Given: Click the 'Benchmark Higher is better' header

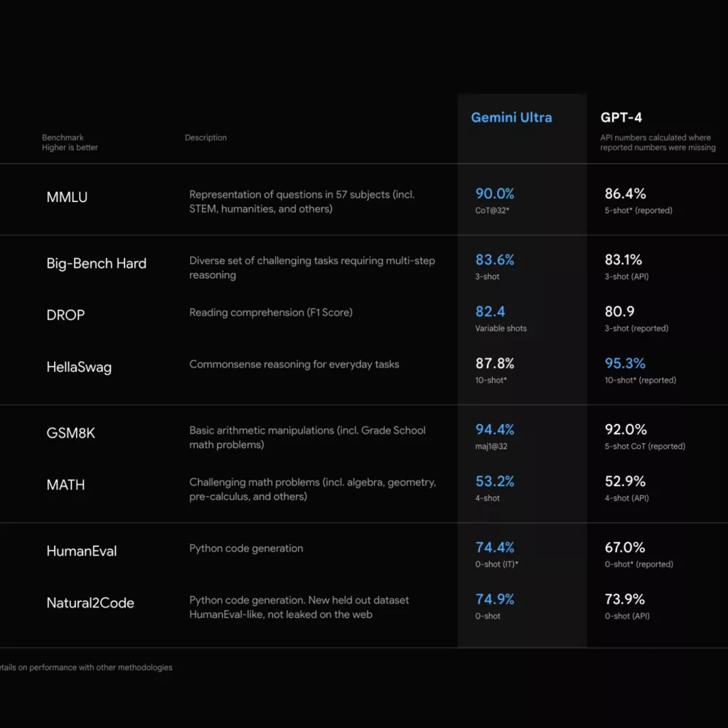Looking at the screenshot, I should [70, 142].
